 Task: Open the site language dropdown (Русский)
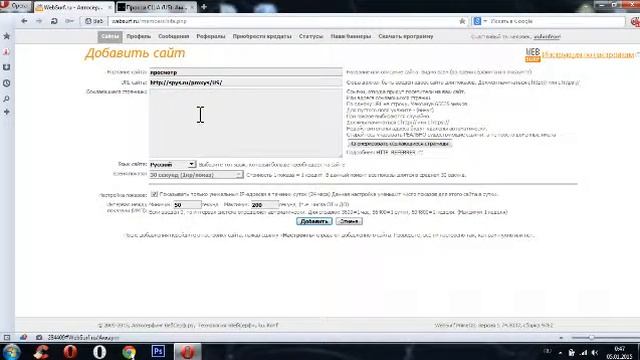[x=172, y=164]
